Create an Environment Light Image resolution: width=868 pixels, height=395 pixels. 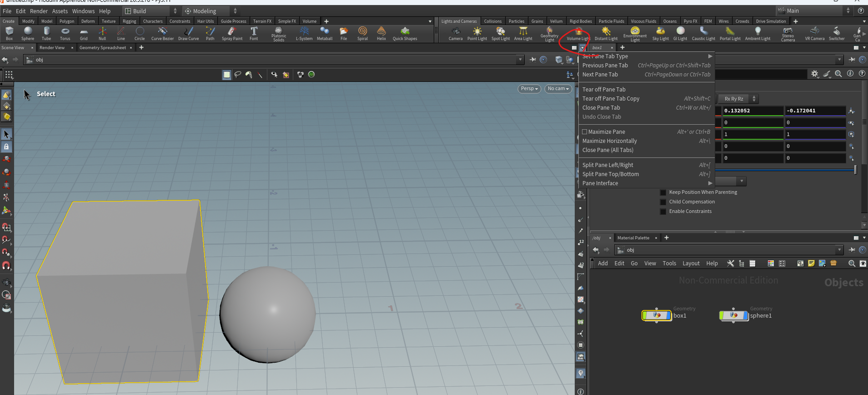pos(635,34)
